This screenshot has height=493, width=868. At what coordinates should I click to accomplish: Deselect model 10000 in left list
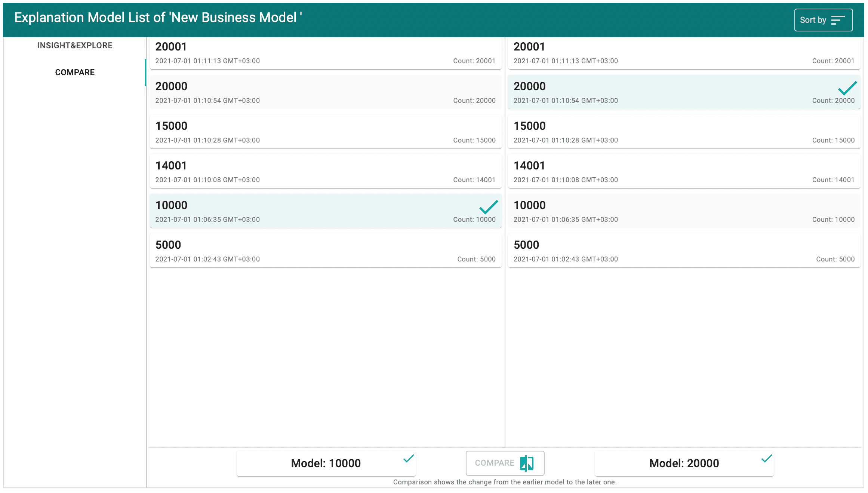coord(326,211)
